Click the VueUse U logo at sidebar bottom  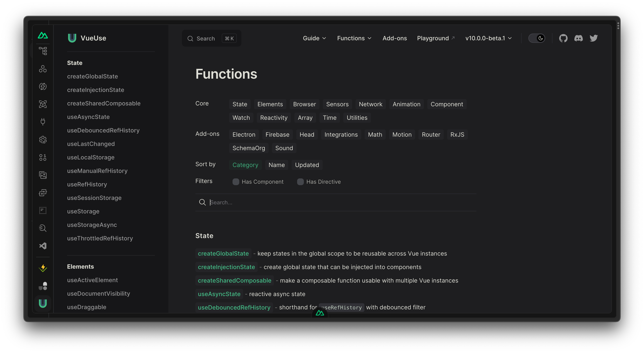[x=43, y=303]
